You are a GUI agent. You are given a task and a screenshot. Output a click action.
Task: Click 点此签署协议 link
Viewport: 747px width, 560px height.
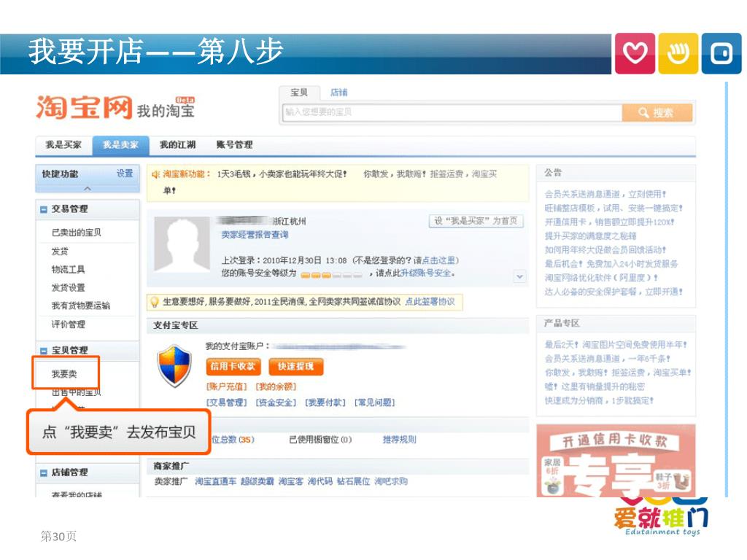430,302
